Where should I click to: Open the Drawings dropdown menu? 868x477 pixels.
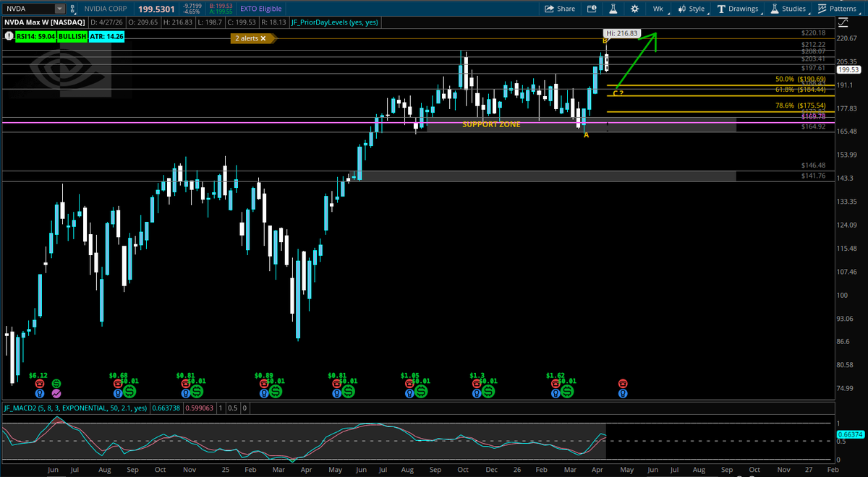click(738, 9)
